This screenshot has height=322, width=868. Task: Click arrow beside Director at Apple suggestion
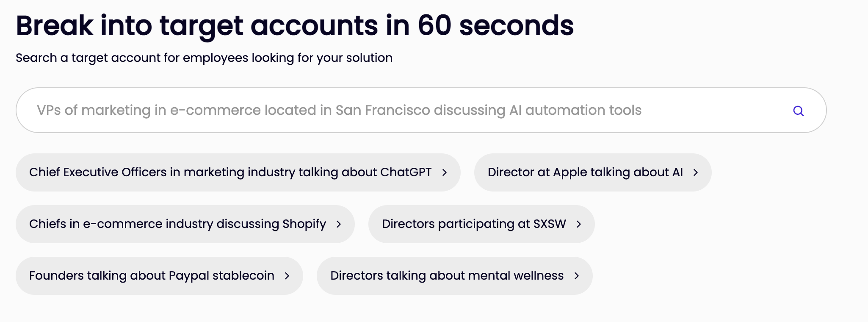point(695,172)
